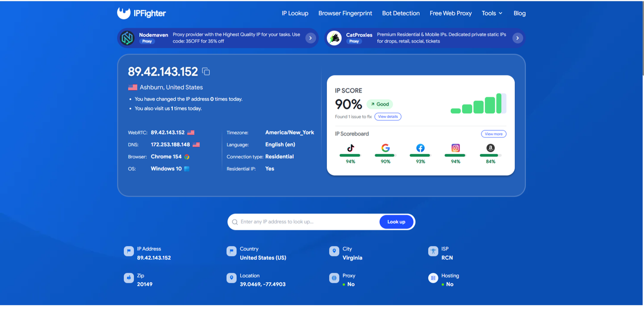This screenshot has height=310, width=644.
Task: Click the Facebook scoreboard icon
Action: [x=420, y=148]
